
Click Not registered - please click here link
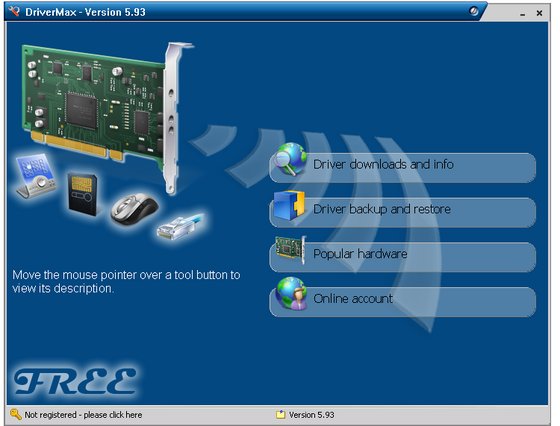point(83,415)
